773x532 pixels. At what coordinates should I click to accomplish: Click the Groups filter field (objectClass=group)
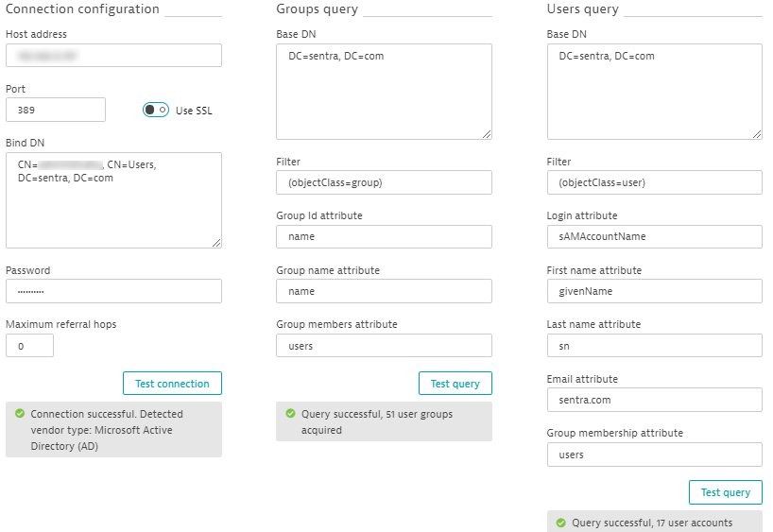click(x=384, y=182)
